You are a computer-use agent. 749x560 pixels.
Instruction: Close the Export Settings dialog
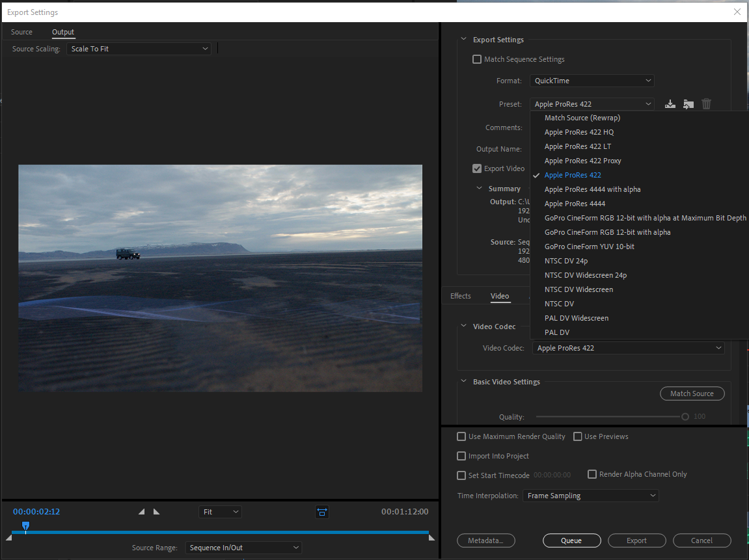[x=737, y=12]
